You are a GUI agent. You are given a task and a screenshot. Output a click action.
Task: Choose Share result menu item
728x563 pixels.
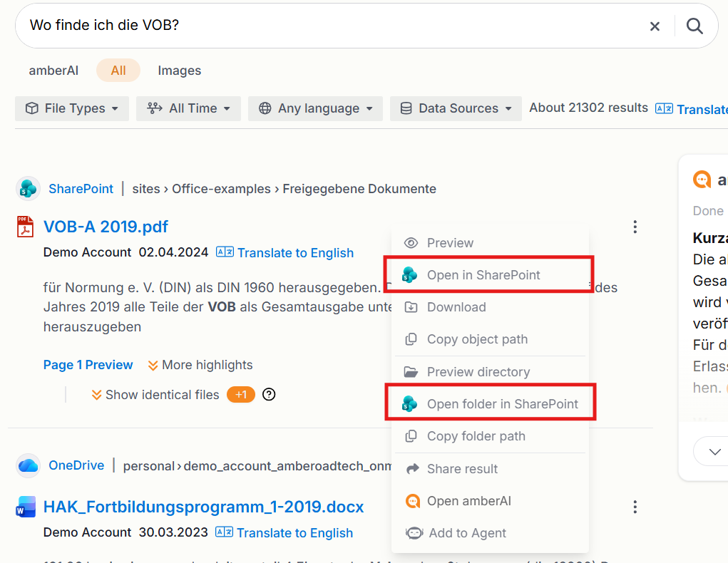[490, 469]
